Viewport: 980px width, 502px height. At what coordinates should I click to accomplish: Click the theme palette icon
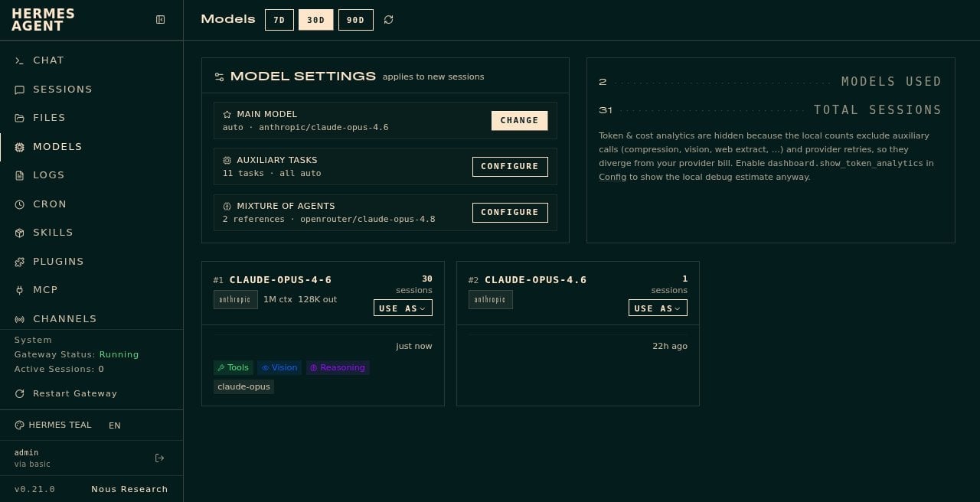19,425
